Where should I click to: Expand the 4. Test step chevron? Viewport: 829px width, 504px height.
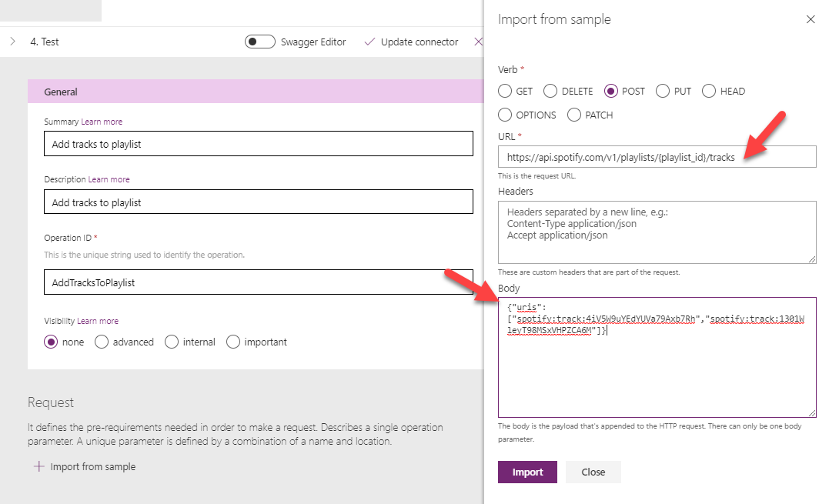pyautogui.click(x=12, y=42)
